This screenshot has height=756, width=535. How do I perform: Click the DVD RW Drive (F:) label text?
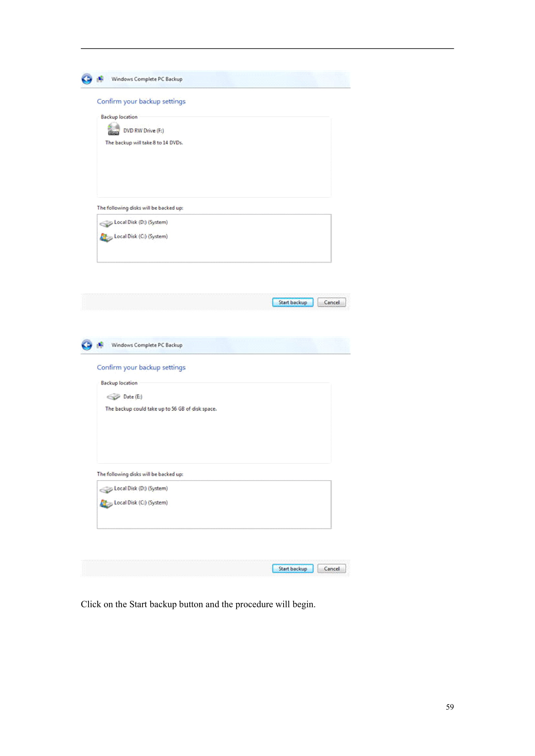(x=144, y=131)
